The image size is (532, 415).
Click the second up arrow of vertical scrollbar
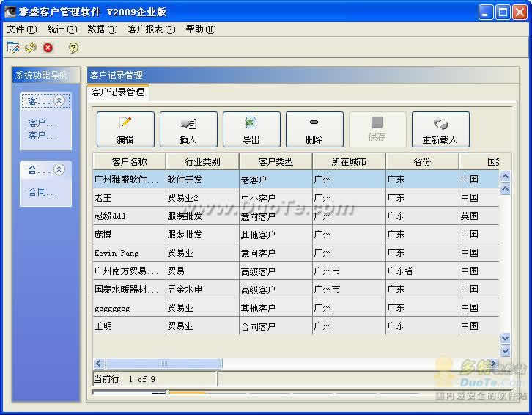pyautogui.click(x=505, y=189)
